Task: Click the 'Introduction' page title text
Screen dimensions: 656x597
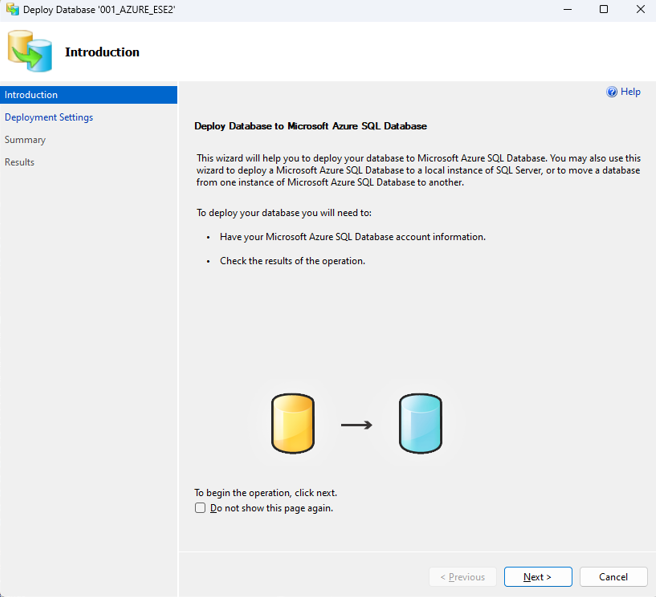Action: click(x=102, y=52)
